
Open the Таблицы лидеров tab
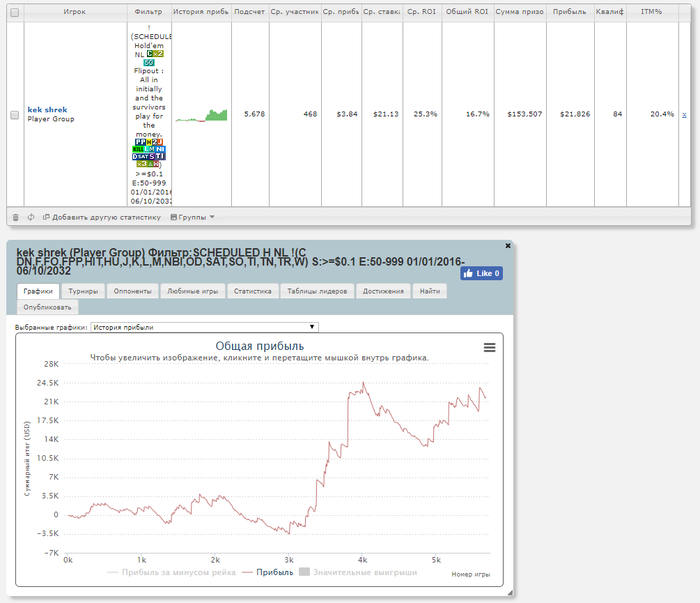(x=317, y=291)
